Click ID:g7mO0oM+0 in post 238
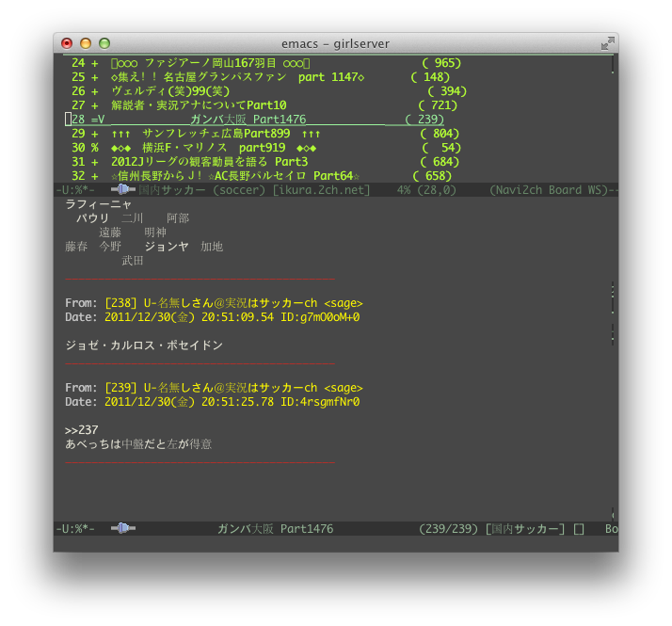 click(x=320, y=317)
